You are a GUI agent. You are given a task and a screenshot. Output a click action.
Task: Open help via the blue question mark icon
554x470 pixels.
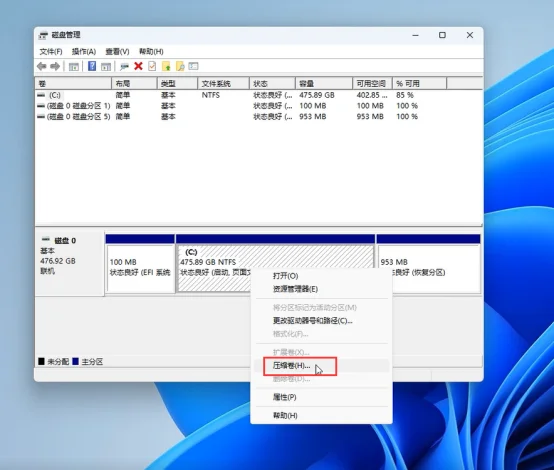[x=92, y=66]
